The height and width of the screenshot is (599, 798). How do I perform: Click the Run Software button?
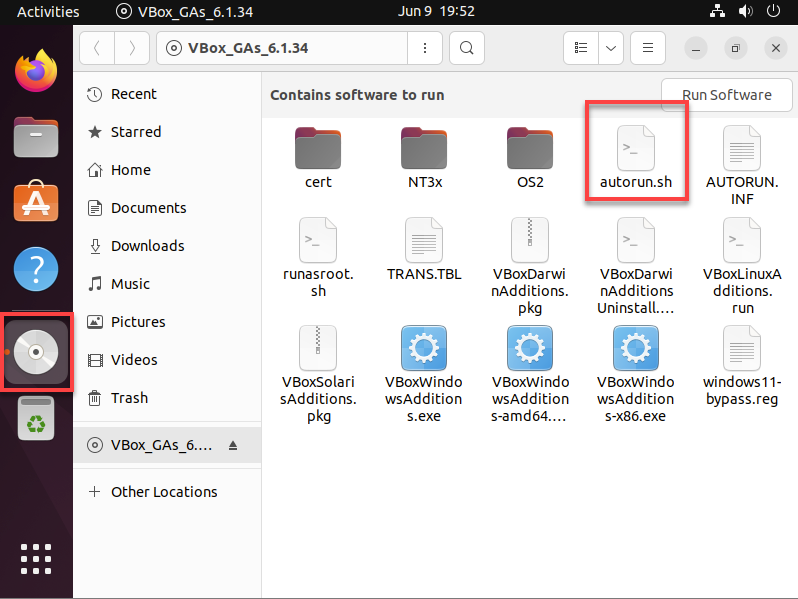click(x=726, y=95)
